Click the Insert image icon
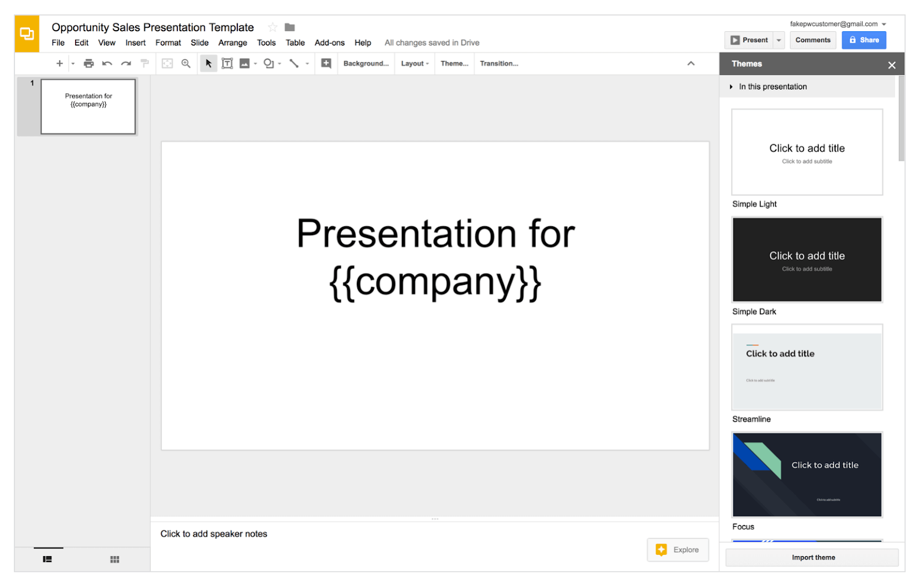 [245, 64]
